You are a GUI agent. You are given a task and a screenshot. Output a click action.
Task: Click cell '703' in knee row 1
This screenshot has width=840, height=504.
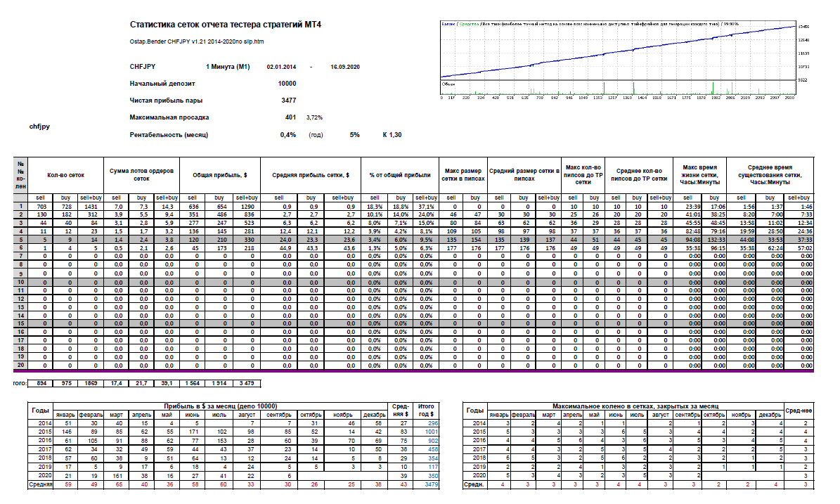point(41,206)
